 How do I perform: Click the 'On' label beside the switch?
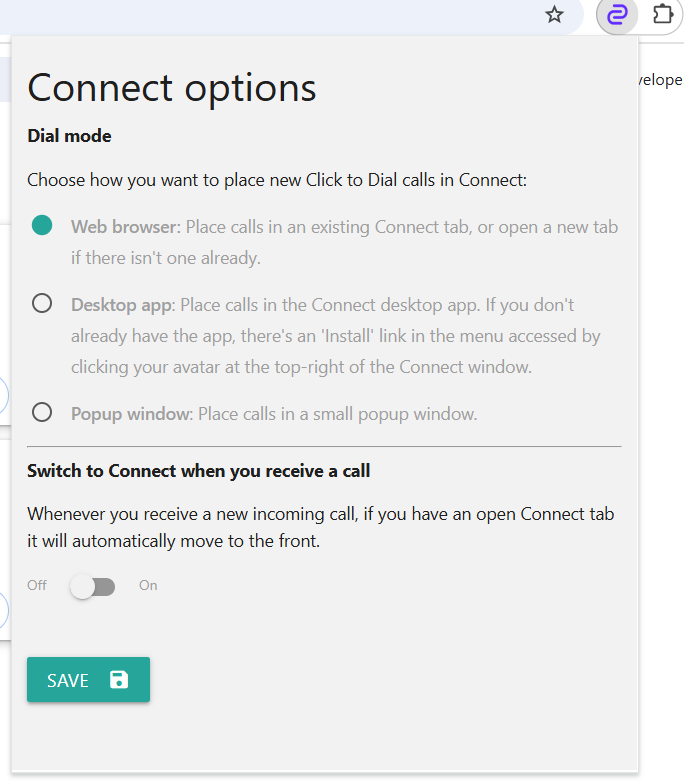[148, 585]
